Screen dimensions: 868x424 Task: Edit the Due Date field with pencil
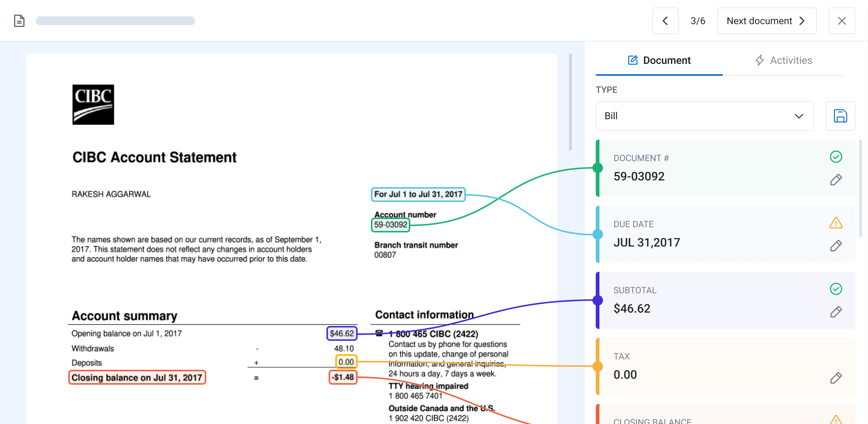(836, 246)
